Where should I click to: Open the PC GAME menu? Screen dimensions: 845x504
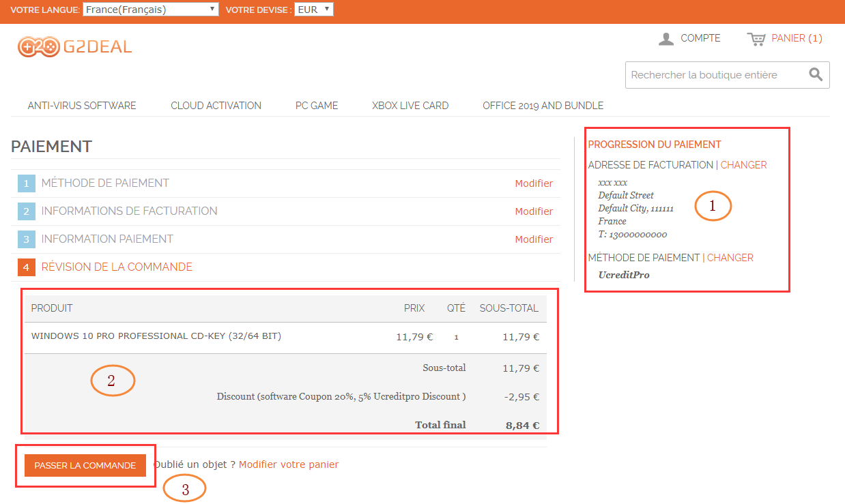pyautogui.click(x=317, y=106)
